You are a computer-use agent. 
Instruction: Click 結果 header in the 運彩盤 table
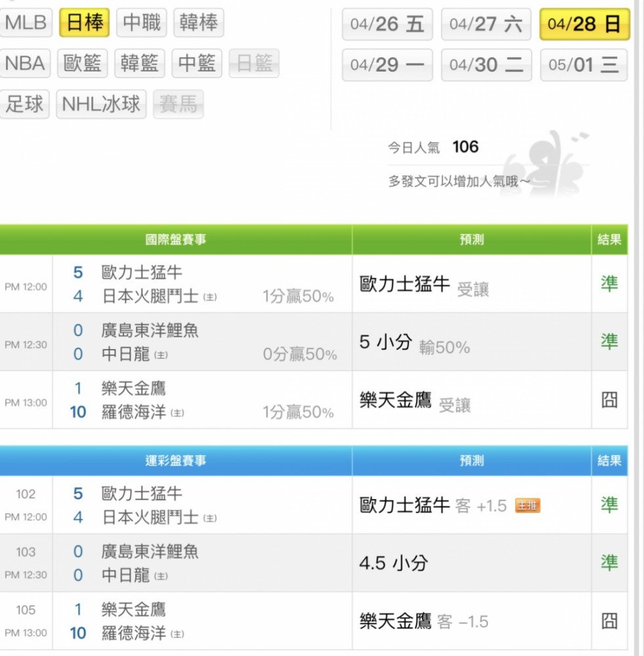610,461
